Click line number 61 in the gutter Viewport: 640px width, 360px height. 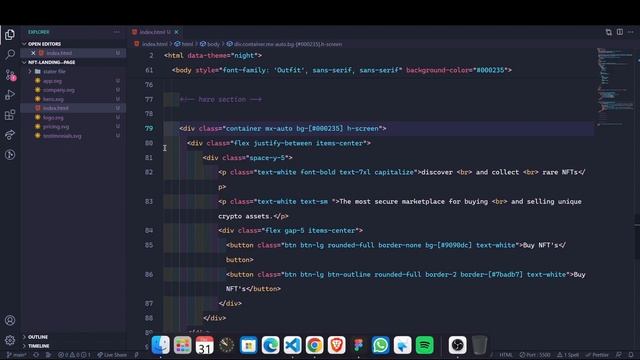[149, 70]
